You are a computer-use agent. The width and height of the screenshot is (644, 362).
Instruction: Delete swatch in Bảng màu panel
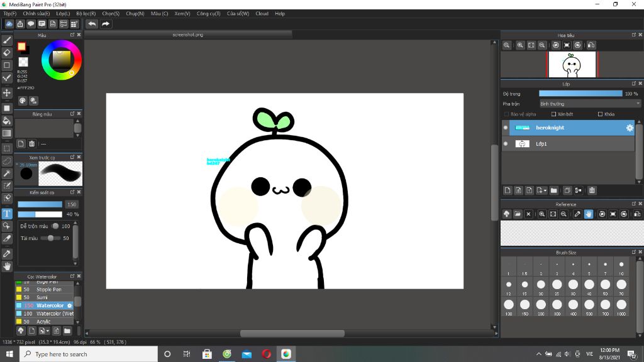pos(31,144)
